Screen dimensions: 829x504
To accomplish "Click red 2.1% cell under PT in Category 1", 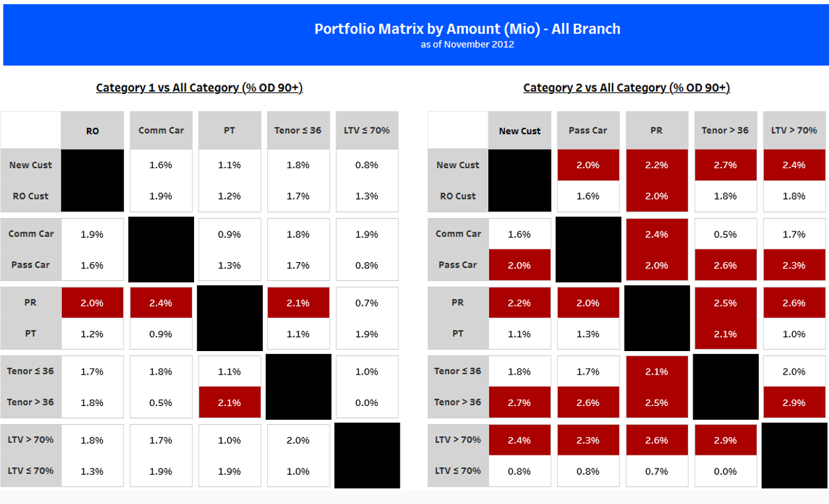I will coord(230,403).
